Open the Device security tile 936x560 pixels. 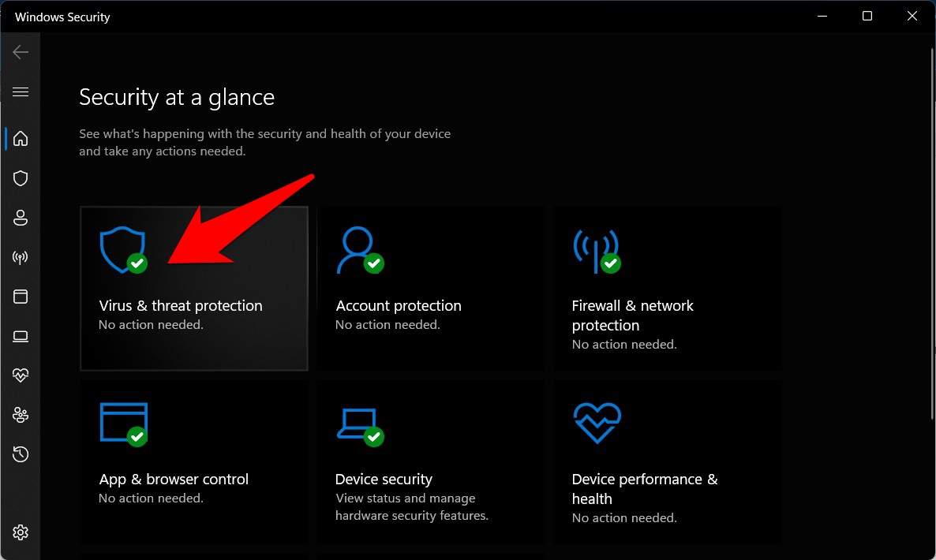coord(430,462)
